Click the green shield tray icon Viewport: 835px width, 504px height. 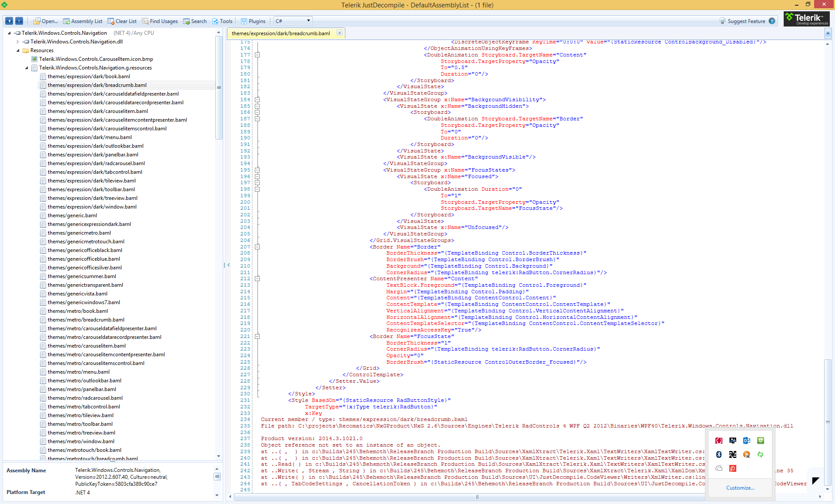760,441
